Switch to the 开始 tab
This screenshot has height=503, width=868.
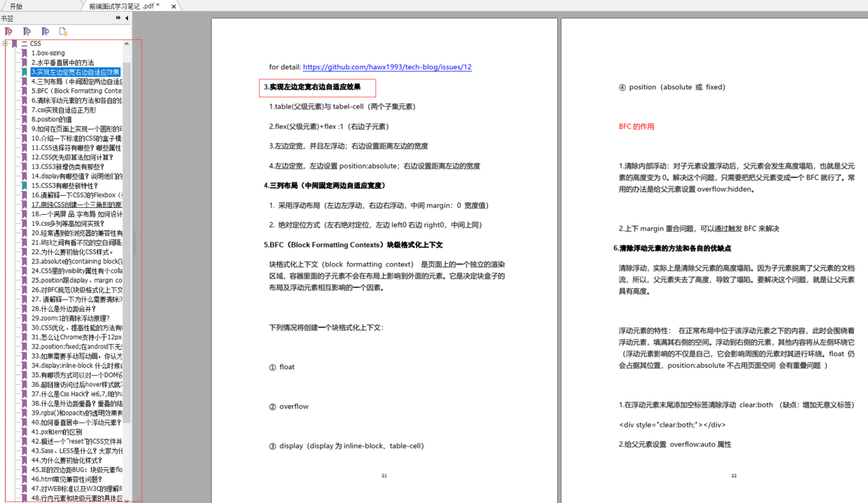[16, 6]
